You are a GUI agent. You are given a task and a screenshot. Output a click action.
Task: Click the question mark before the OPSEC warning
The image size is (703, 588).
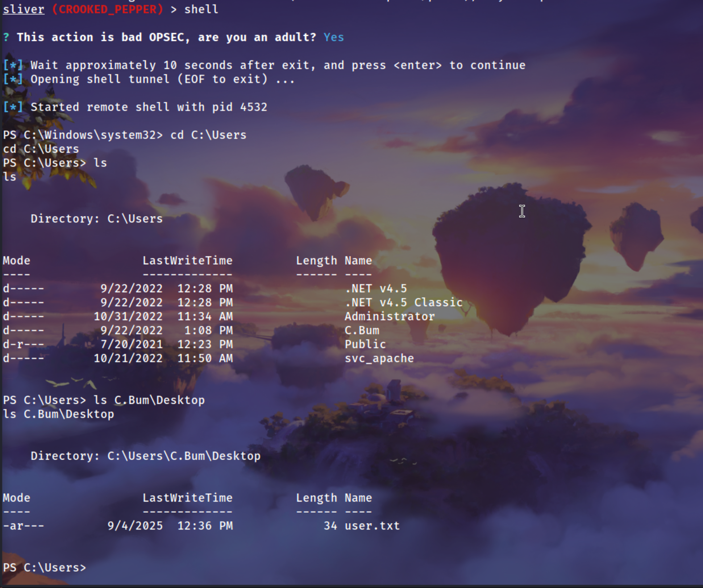tap(6, 37)
